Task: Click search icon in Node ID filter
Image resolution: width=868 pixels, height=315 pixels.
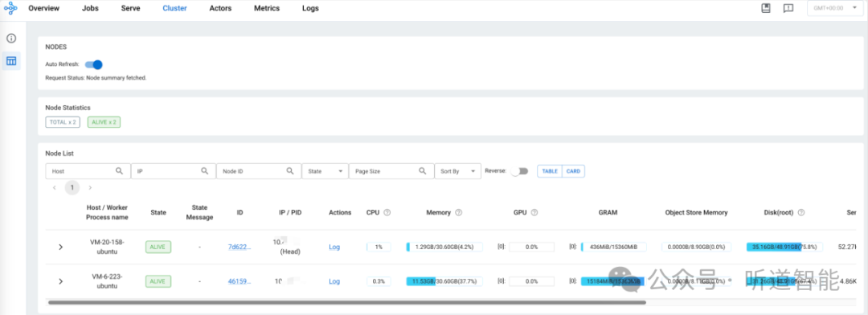Action: (x=290, y=171)
